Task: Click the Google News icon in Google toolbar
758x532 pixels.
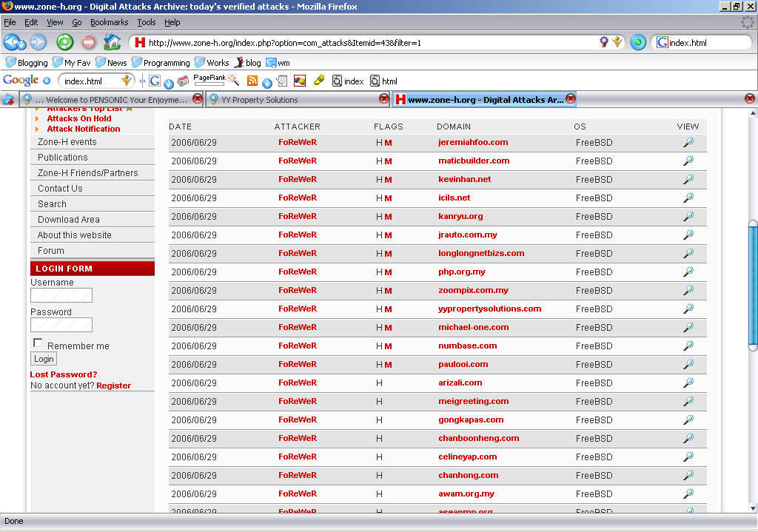Action: (184, 81)
